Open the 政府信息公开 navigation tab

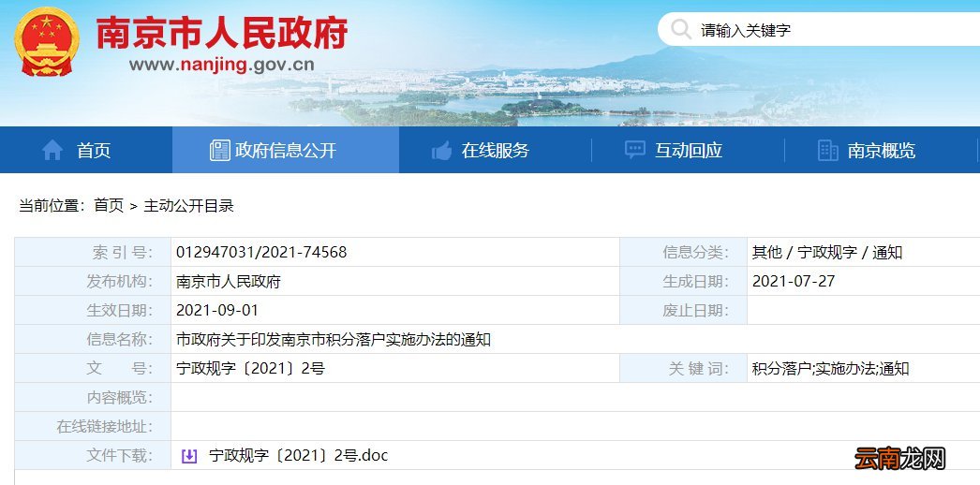tap(286, 150)
